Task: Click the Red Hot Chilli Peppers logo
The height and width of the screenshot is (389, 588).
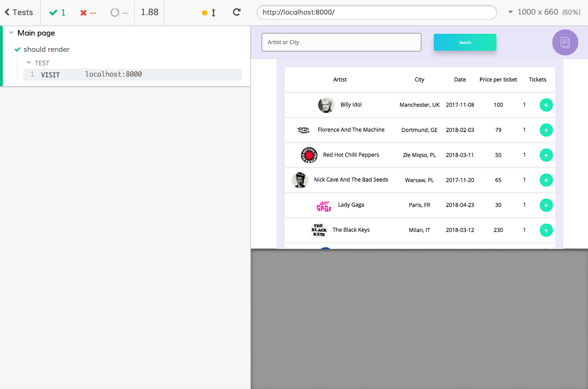Action: tap(309, 155)
